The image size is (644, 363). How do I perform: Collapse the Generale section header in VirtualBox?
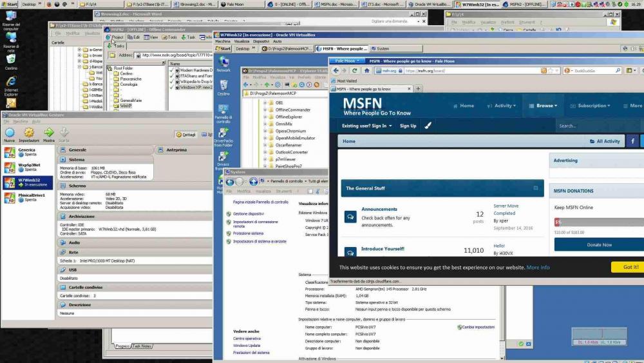coord(105,150)
